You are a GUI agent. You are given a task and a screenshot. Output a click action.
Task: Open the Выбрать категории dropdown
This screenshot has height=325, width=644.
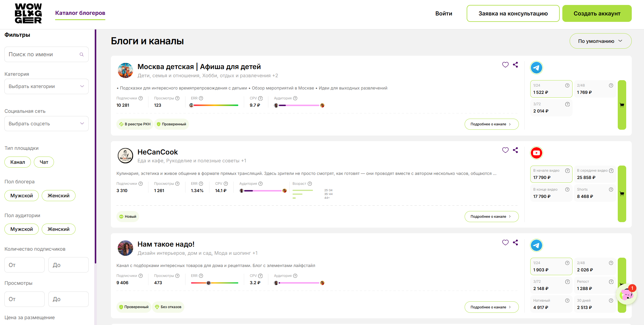46,86
